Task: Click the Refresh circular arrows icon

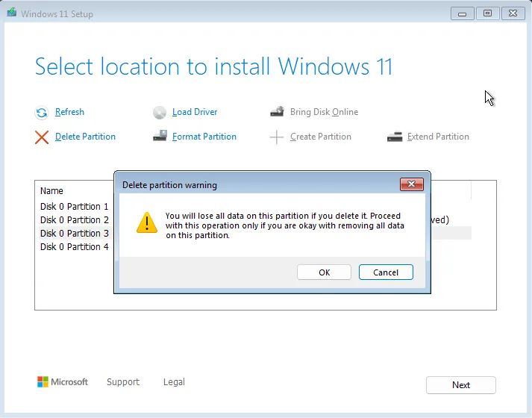Action: [x=42, y=113]
